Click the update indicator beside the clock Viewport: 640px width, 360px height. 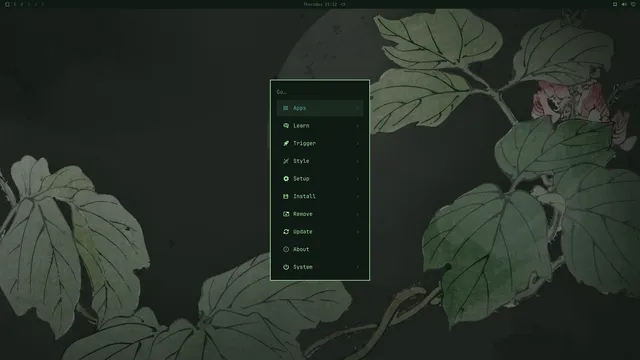[x=343, y=4]
